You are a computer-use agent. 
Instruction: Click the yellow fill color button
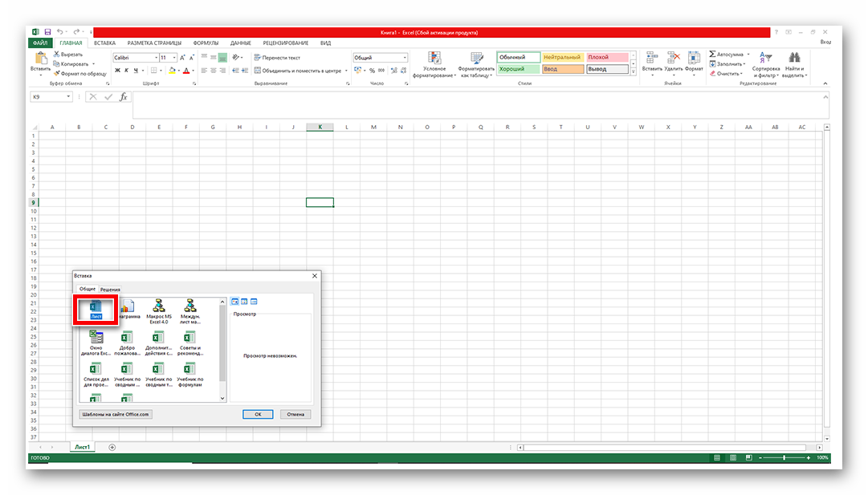[x=172, y=71]
